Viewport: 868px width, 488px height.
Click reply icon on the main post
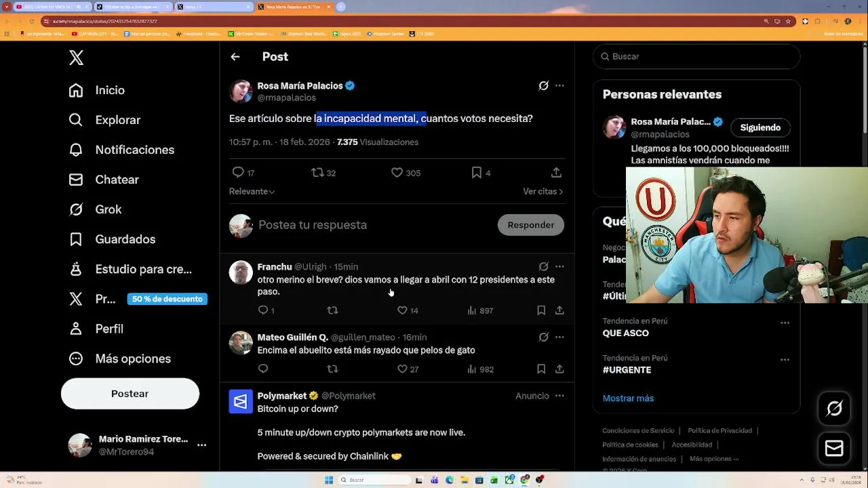point(238,173)
